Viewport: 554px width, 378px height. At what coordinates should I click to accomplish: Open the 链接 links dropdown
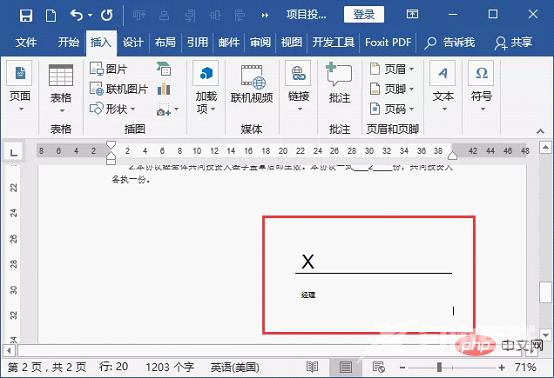point(299,87)
